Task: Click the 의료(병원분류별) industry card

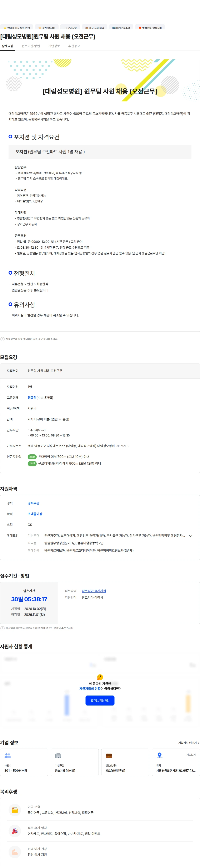Action: [x=125, y=762]
